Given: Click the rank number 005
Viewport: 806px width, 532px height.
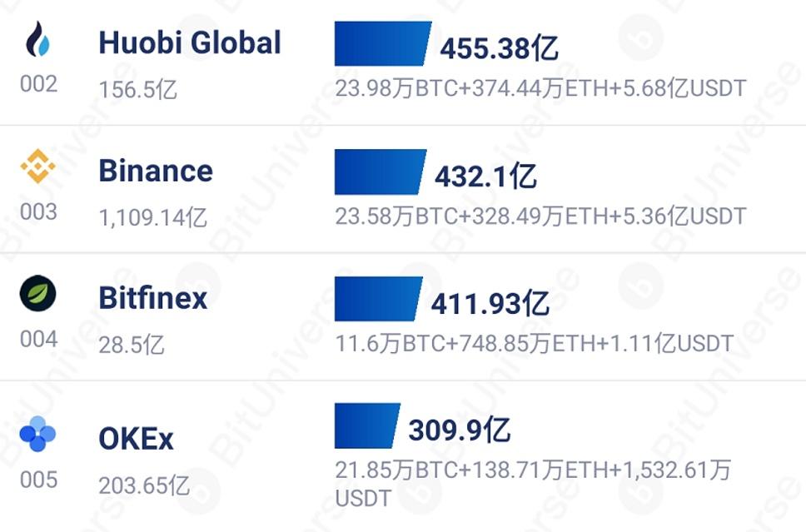Looking at the screenshot, I should tap(38, 480).
